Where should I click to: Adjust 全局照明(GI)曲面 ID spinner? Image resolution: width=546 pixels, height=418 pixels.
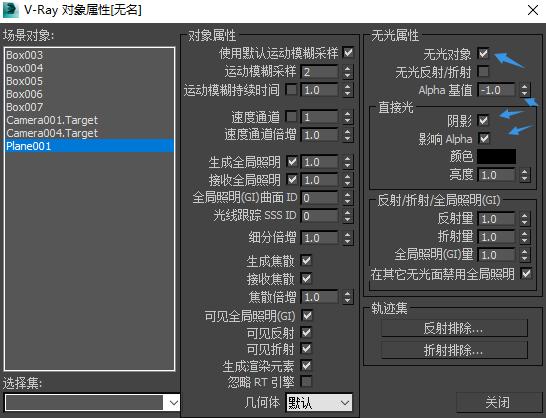click(x=347, y=198)
